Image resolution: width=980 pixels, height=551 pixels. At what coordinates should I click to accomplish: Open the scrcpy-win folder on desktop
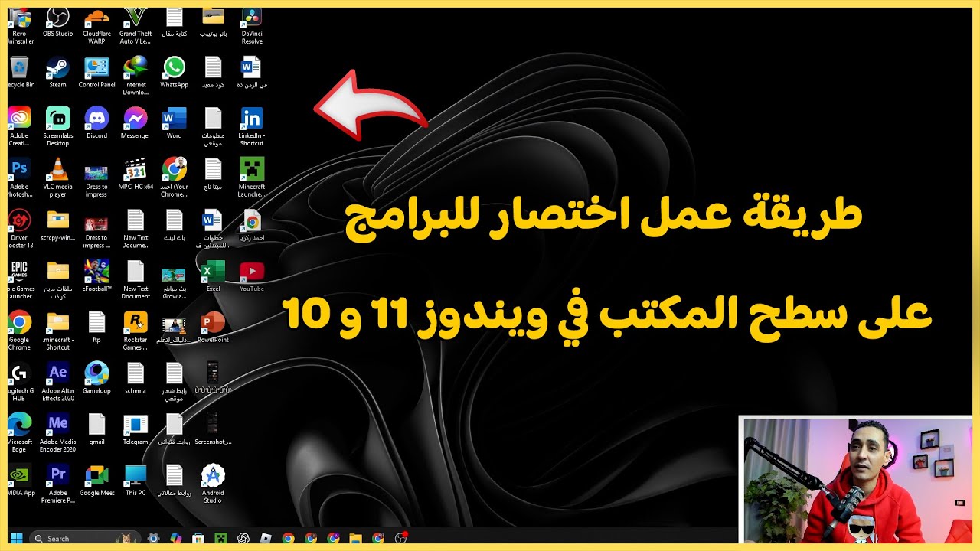58,227
